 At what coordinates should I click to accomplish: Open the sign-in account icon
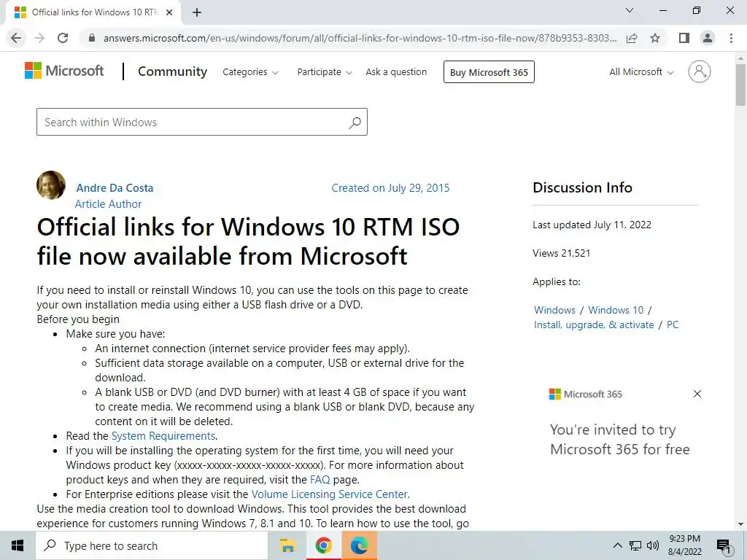[x=700, y=71]
